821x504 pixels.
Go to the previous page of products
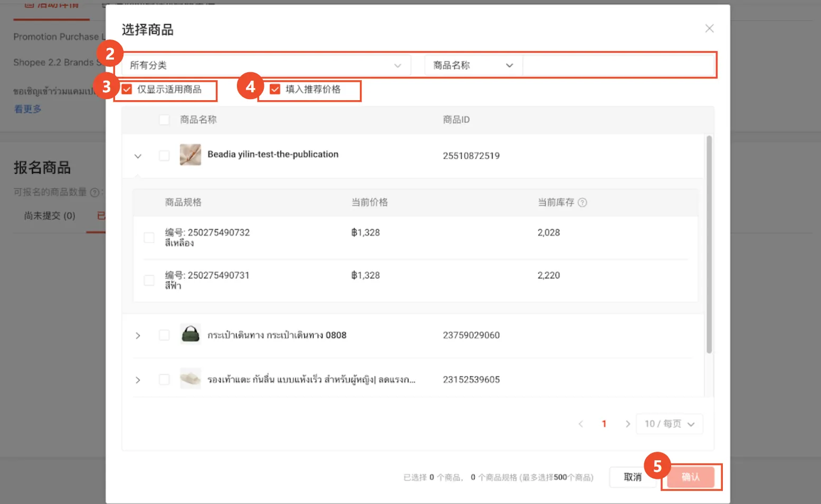click(580, 423)
